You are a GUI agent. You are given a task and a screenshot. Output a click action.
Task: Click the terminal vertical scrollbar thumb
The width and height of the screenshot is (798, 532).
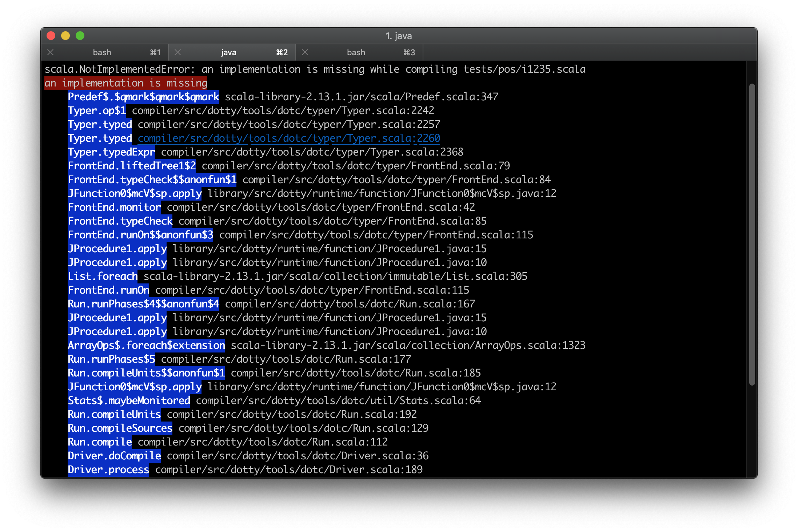tap(752, 234)
